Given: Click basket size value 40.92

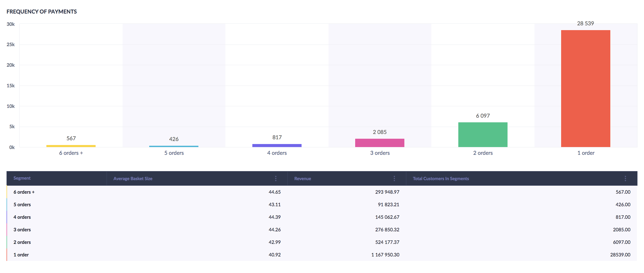Looking at the screenshot, I should click(275, 255).
